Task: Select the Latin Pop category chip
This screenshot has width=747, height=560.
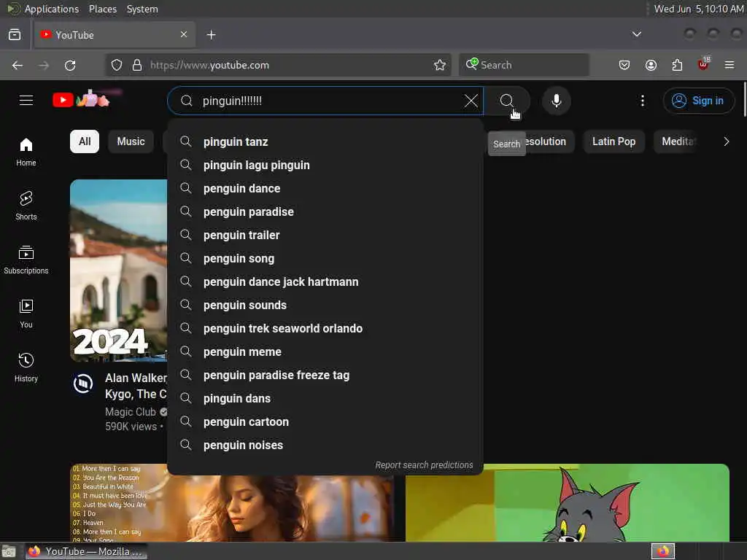Action: (x=614, y=141)
